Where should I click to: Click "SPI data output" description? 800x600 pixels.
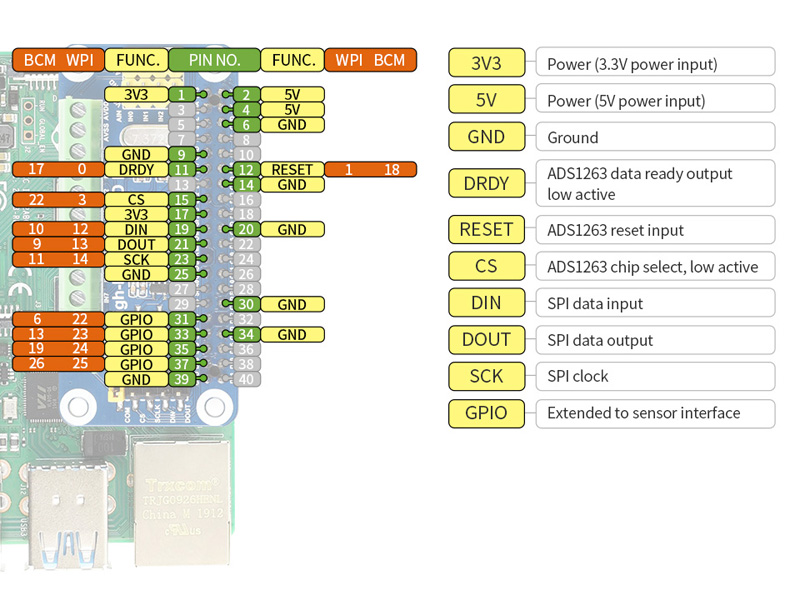click(x=656, y=340)
